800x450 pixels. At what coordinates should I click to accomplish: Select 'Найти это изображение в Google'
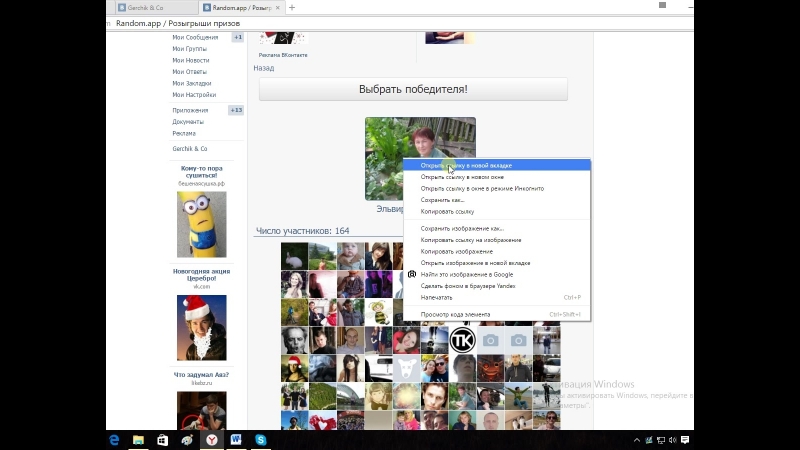(467, 274)
